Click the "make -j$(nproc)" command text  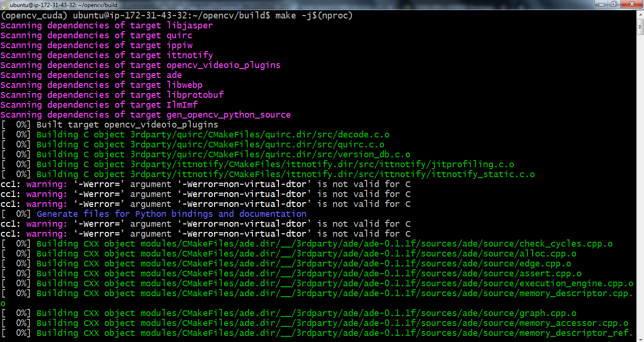point(314,16)
